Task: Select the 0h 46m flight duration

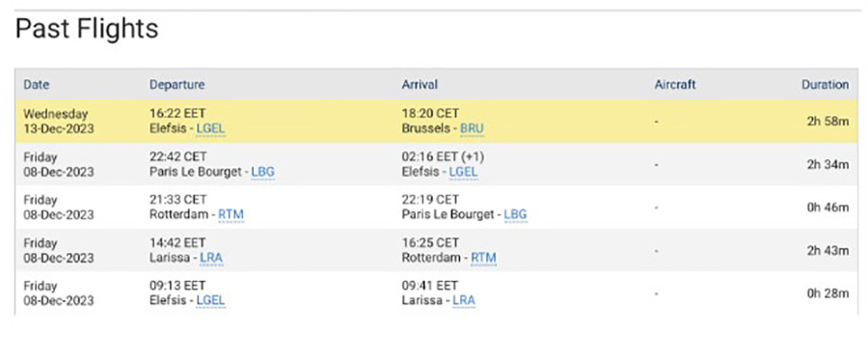Action: point(827,208)
